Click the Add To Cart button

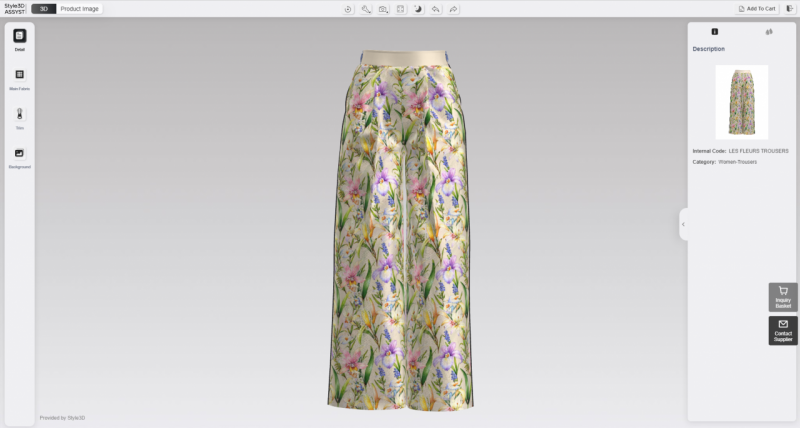point(757,8)
